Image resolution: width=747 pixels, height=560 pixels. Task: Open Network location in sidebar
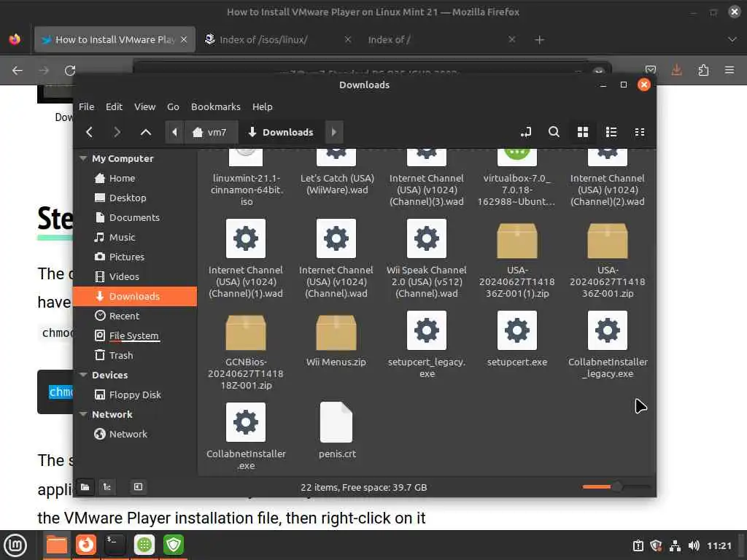tap(135, 435)
